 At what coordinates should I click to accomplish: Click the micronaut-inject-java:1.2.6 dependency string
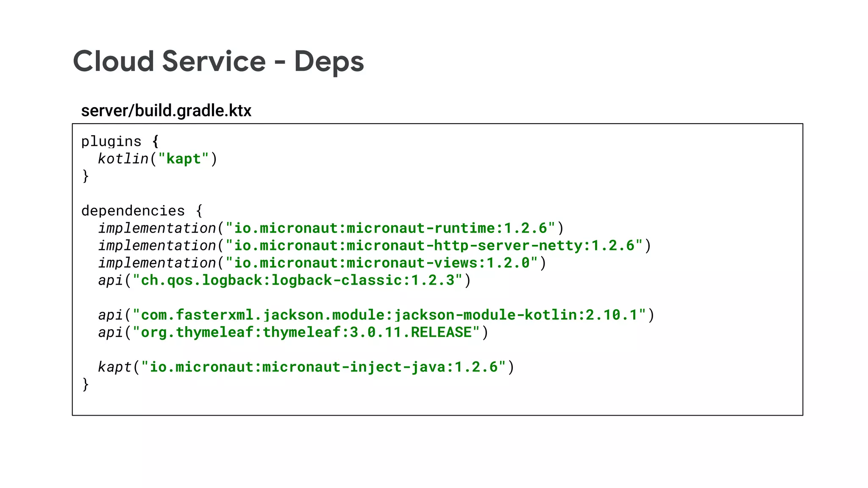click(x=323, y=367)
